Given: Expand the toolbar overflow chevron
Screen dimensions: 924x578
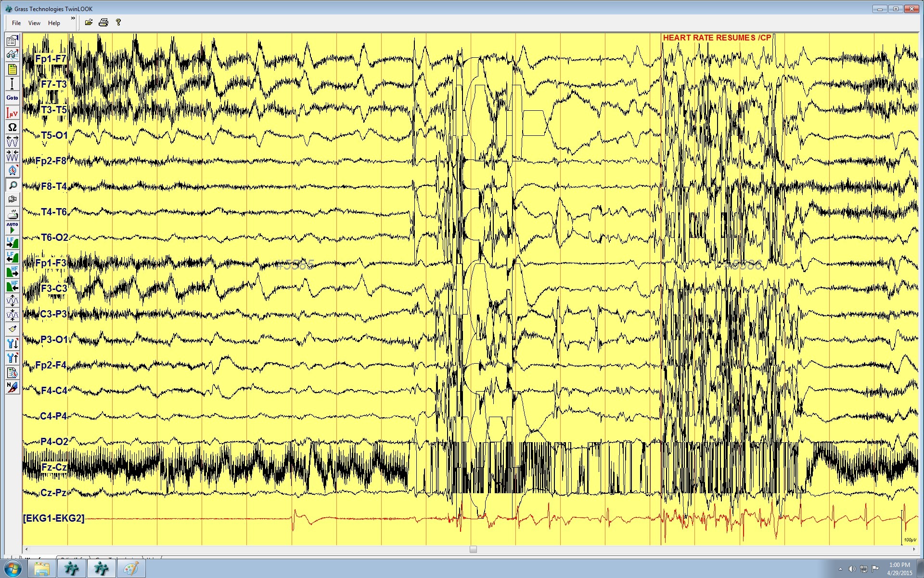Looking at the screenshot, I should (73, 18).
